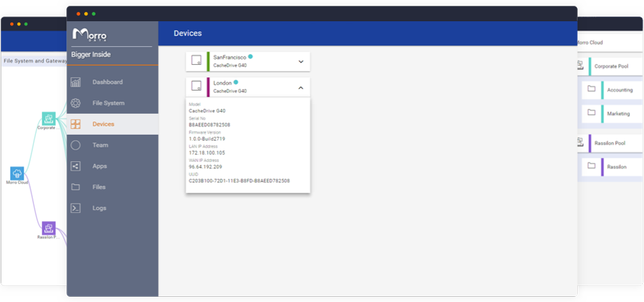Select the Corporate Pool row in right window
Screen dimensions: 644x302
coord(609,66)
